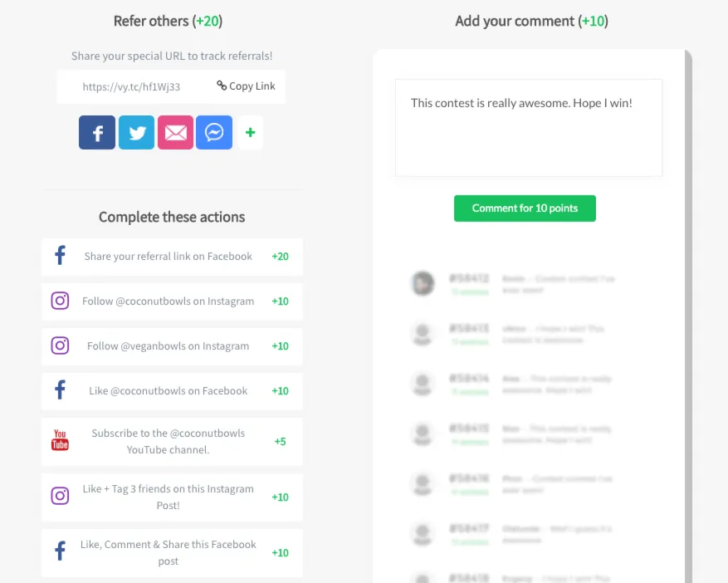
Task: Share referral via the pink email icon
Action: pyautogui.click(x=175, y=132)
